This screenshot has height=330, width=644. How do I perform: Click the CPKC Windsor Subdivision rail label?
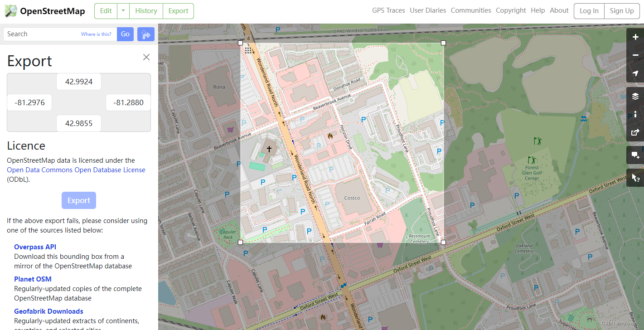(x=362, y=30)
